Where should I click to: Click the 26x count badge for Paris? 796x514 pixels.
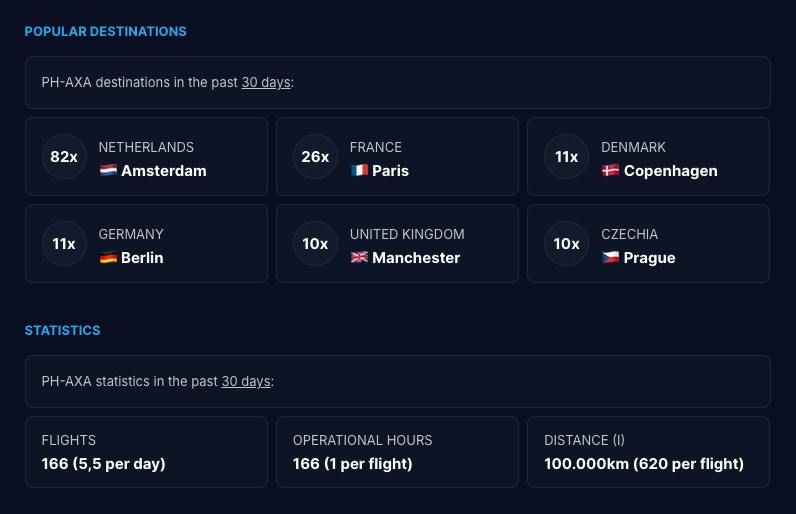coord(315,157)
